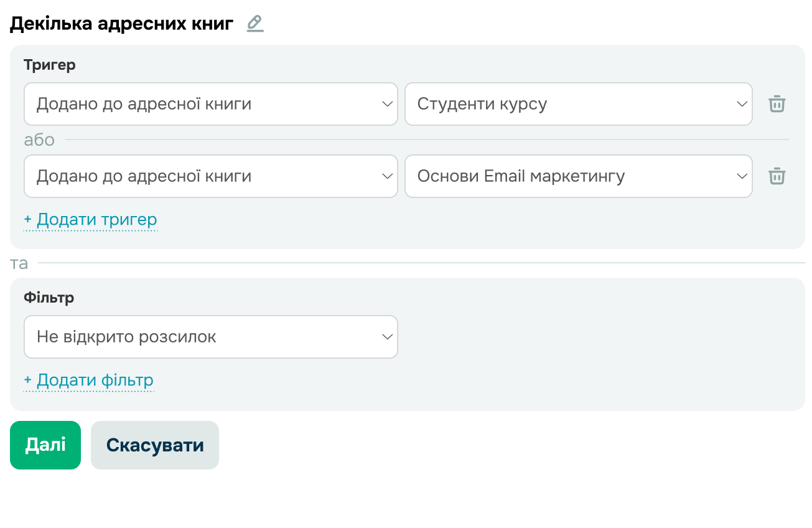Click the chevron arrow in Не відкрито розсилок field
Image resolution: width=812 pixels, height=528 pixels.
coord(387,337)
